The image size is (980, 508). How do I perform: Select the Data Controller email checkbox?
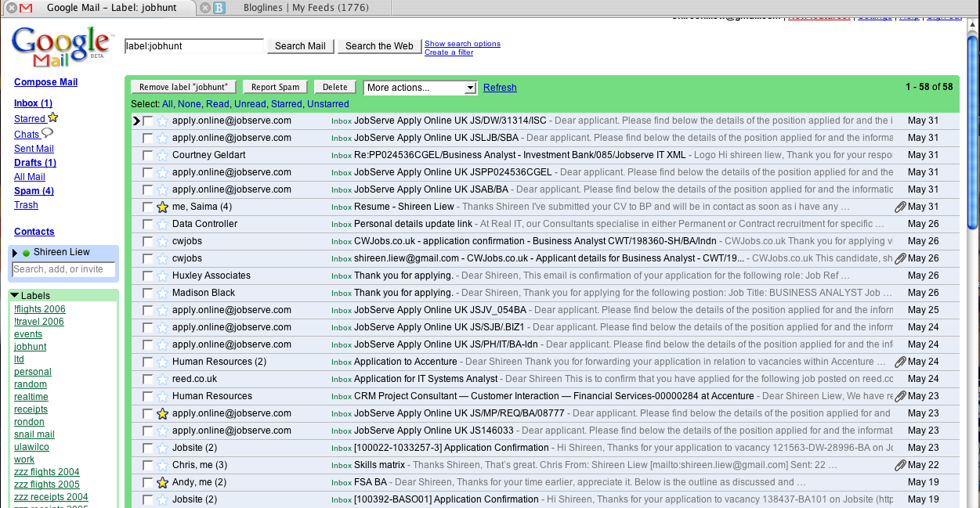[x=147, y=224]
